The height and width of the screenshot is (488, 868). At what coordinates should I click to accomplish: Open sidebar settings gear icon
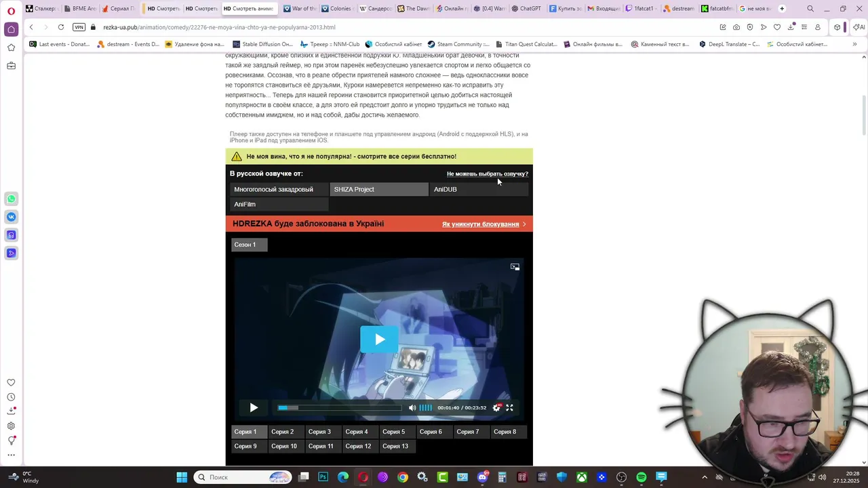(x=11, y=426)
